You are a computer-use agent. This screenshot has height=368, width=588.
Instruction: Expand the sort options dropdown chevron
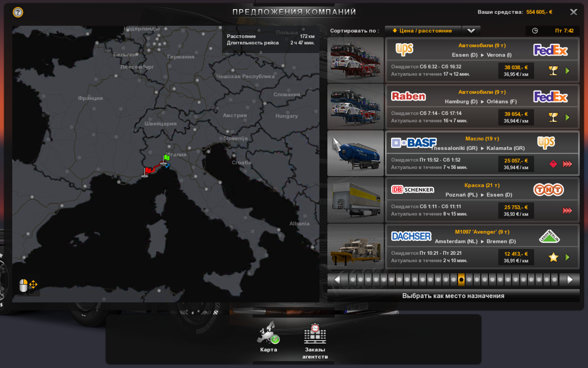[471, 31]
